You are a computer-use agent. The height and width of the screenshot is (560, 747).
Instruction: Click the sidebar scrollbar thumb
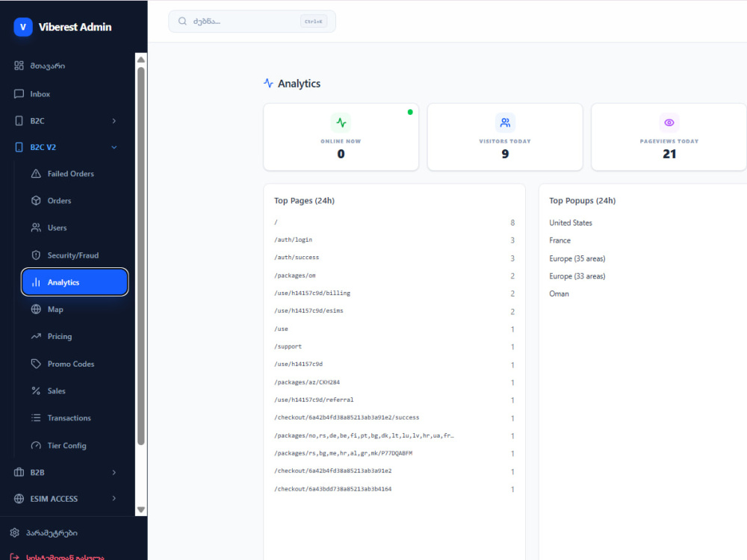pyautogui.click(x=141, y=256)
